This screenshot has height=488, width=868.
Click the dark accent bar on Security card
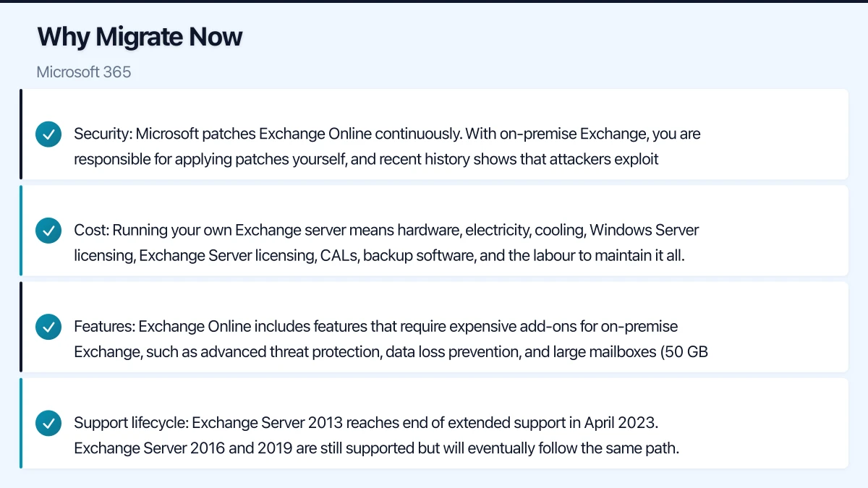coord(21,134)
